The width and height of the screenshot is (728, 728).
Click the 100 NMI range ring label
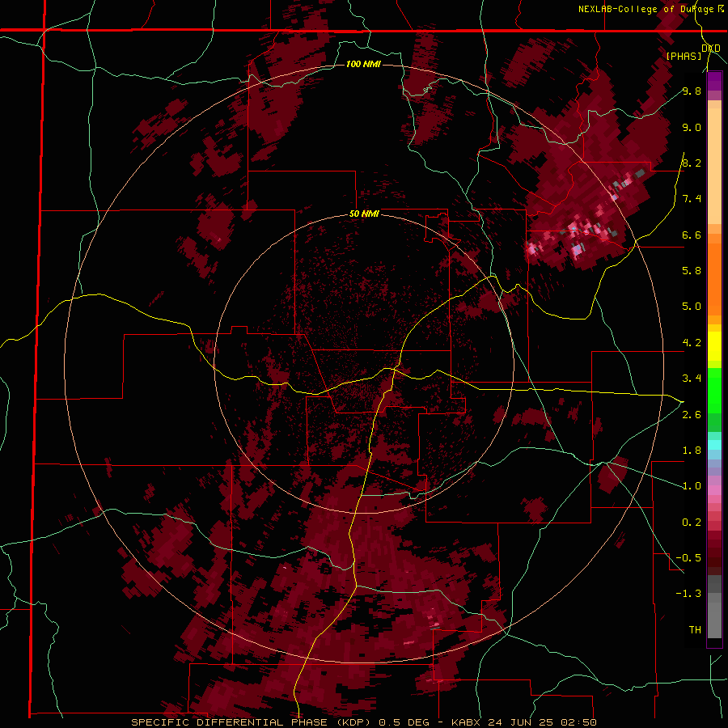(x=363, y=64)
